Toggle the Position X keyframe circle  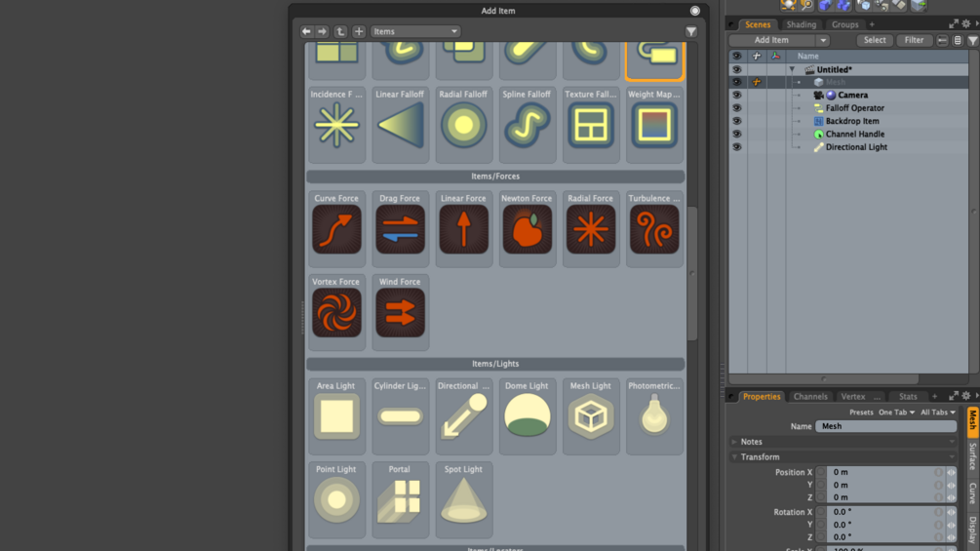[821, 472]
